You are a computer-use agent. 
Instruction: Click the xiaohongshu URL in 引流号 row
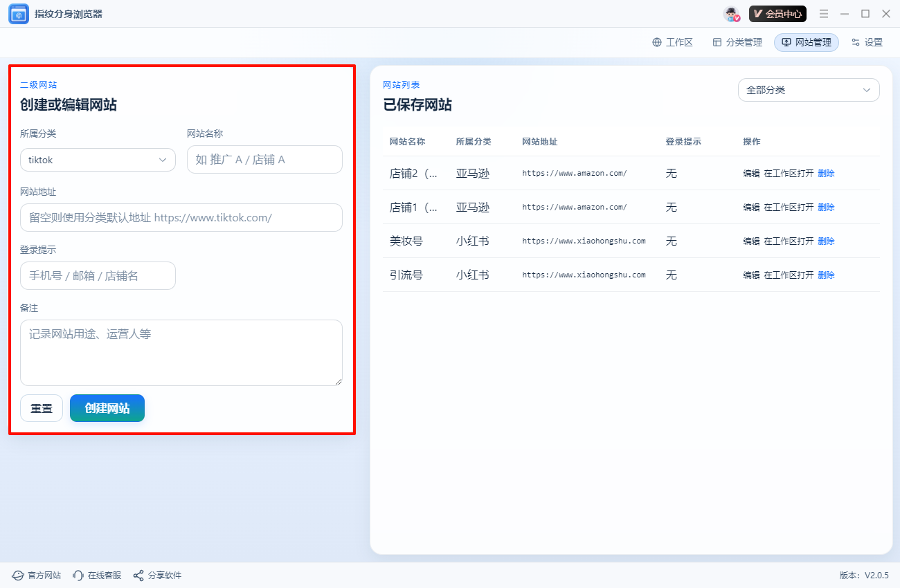[x=584, y=275]
